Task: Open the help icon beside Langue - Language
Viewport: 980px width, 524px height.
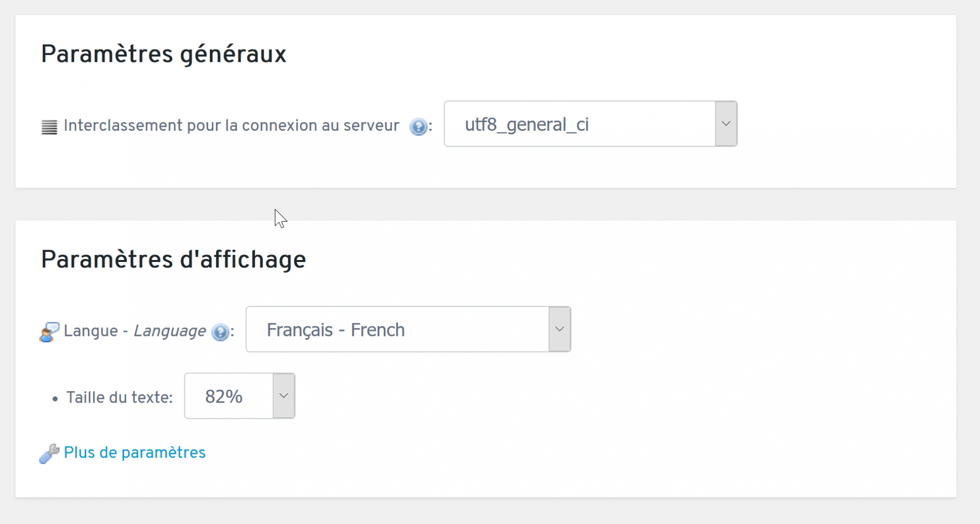Action: [220, 332]
